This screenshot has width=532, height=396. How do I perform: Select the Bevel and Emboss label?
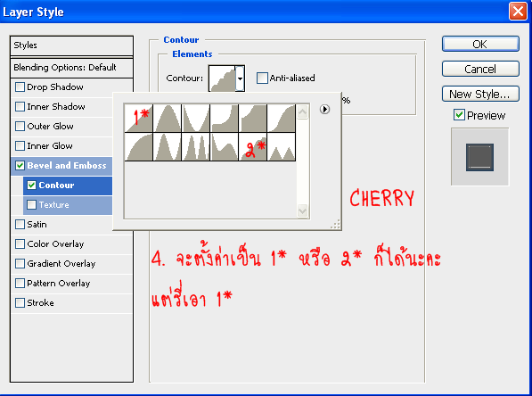[x=67, y=165]
